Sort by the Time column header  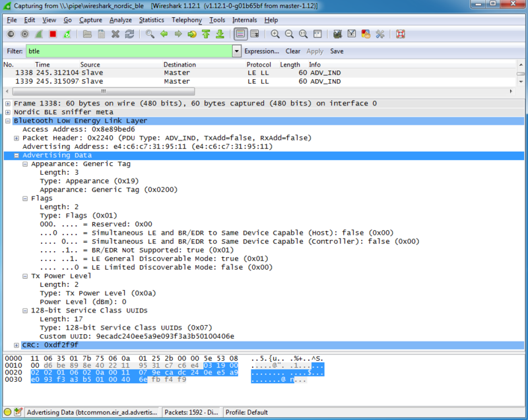coord(42,65)
